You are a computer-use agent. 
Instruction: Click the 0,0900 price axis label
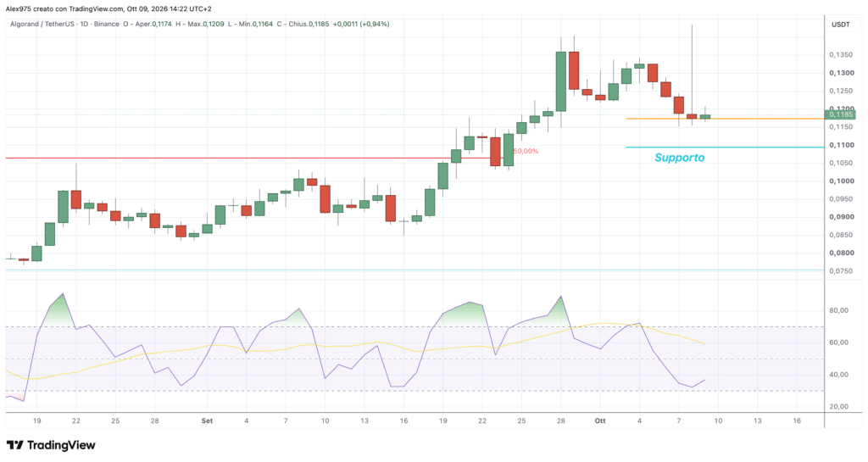pyautogui.click(x=840, y=217)
